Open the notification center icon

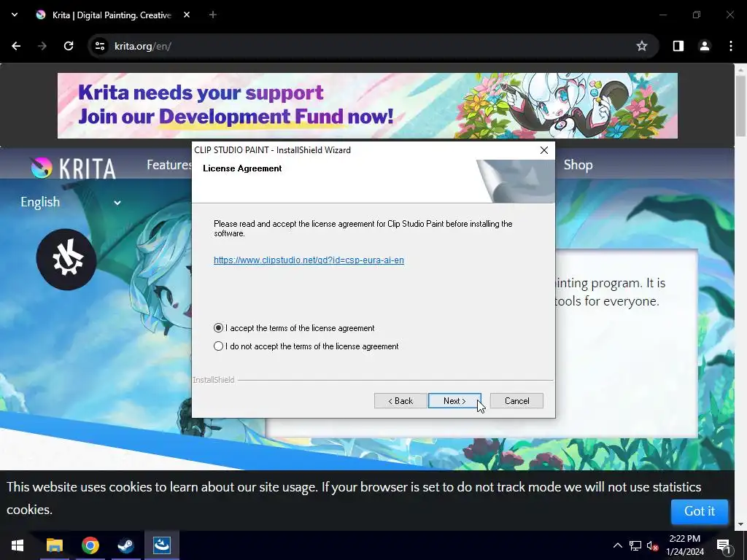(724, 545)
